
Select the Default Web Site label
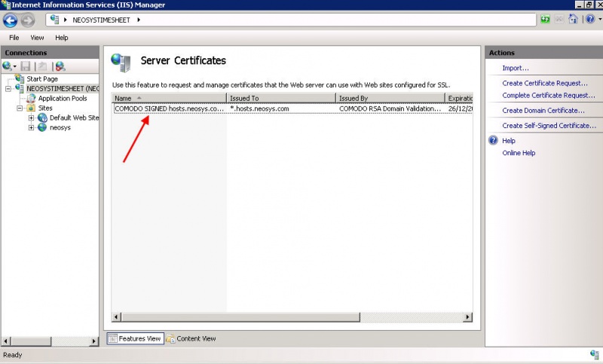coord(74,118)
